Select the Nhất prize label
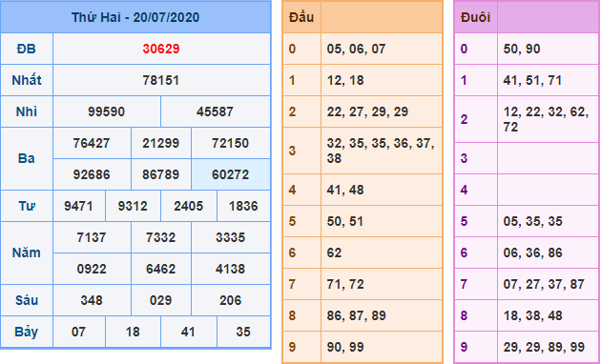The width and height of the screenshot is (601, 364). point(27,80)
